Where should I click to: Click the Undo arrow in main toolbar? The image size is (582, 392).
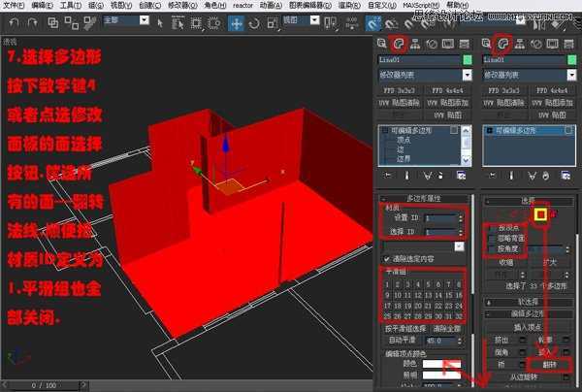[x=15, y=23]
